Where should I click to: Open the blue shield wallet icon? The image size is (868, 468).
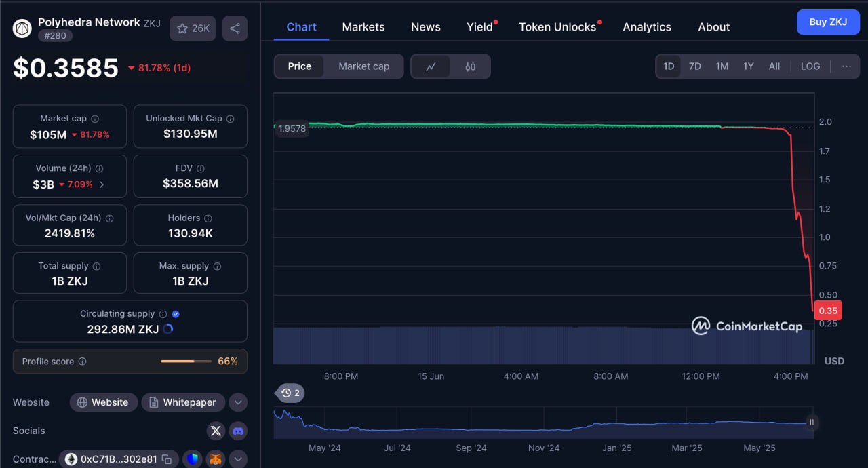click(x=192, y=459)
